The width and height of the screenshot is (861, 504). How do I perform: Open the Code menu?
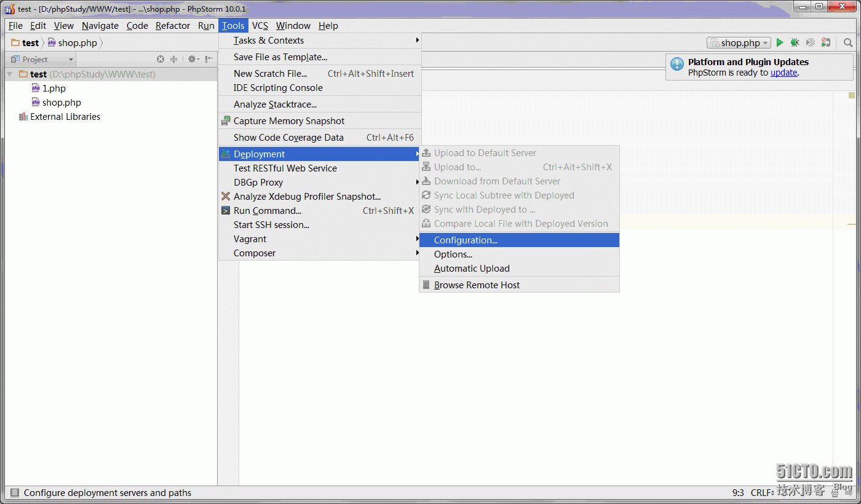pos(137,25)
